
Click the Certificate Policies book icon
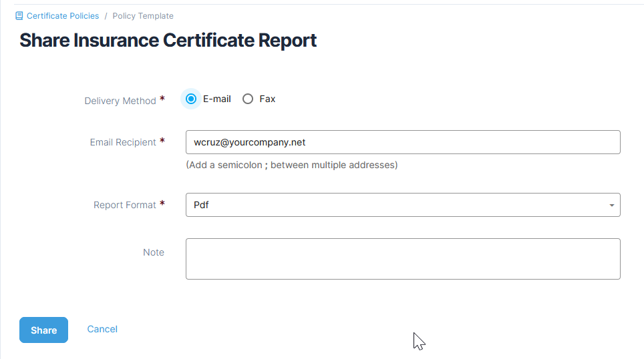19,16
